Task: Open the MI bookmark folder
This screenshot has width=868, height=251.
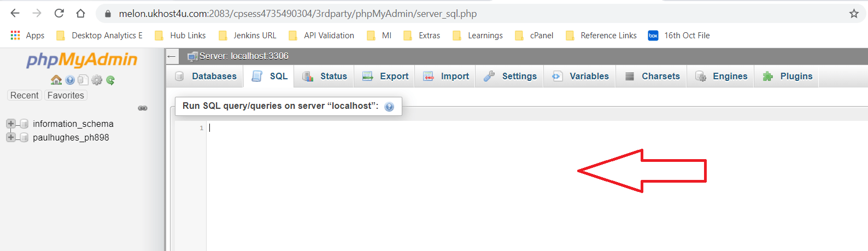Action: click(x=379, y=36)
